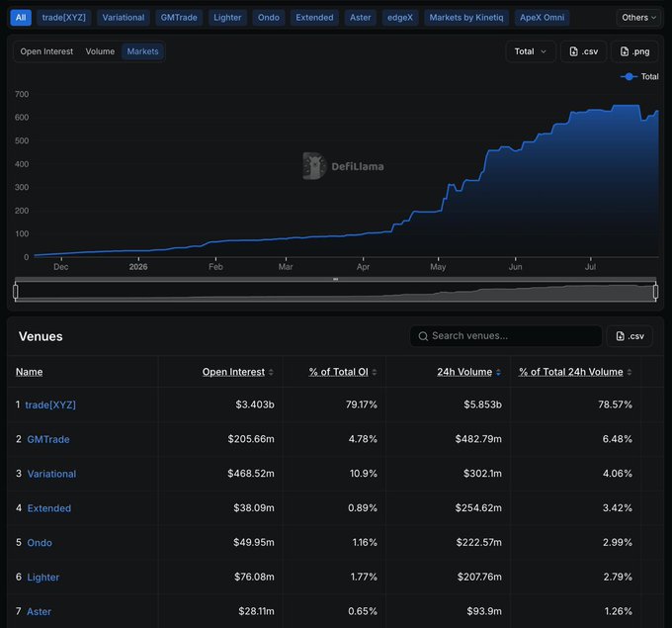
Task: Click the $76.08m open interest cell
Action: 254,577
